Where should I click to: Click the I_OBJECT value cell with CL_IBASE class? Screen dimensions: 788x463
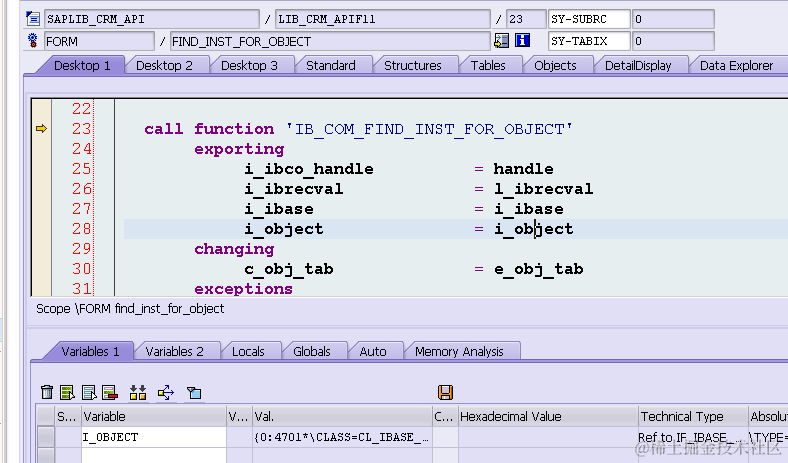click(342, 437)
